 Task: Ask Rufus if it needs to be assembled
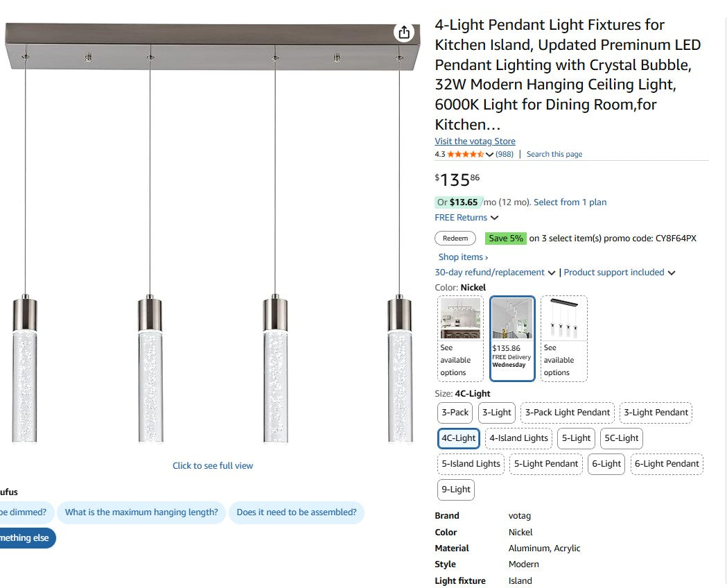pyautogui.click(x=297, y=512)
